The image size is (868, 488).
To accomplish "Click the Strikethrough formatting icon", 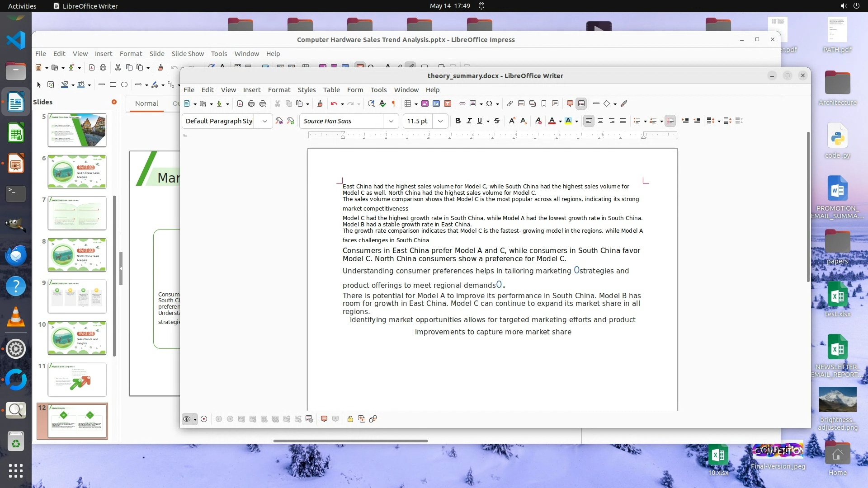I will coord(497,121).
